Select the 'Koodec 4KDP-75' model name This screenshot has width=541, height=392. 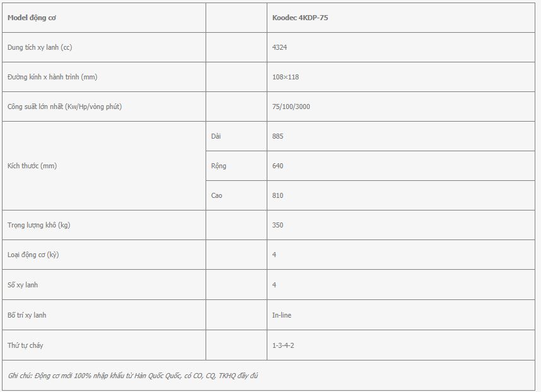[300, 18]
